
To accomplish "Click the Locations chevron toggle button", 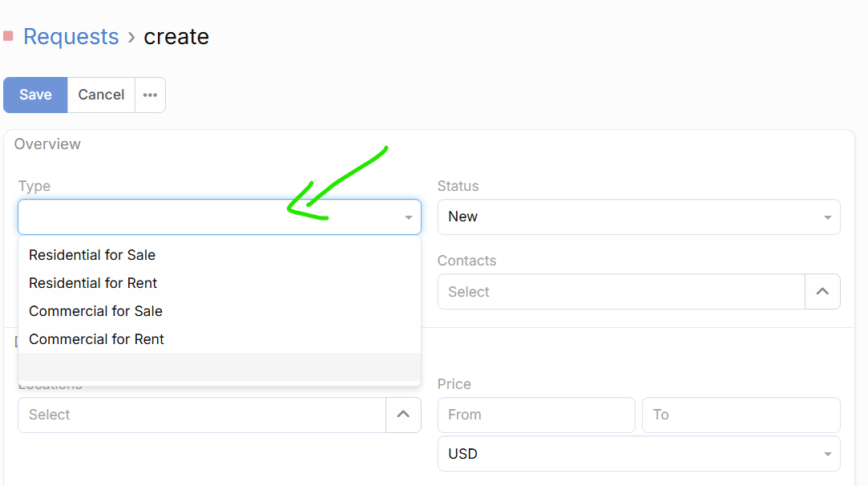I will (x=403, y=415).
